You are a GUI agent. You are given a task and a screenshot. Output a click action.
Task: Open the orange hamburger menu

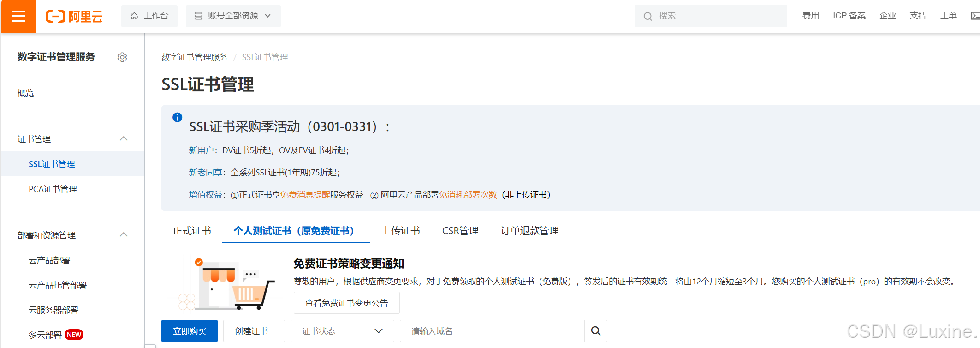pyautogui.click(x=18, y=17)
